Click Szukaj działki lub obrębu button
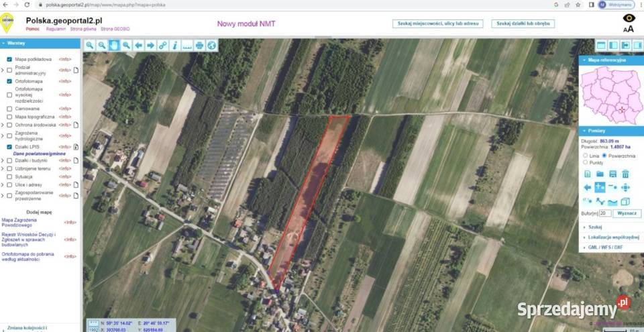This screenshot has width=644, height=332. [523, 23]
